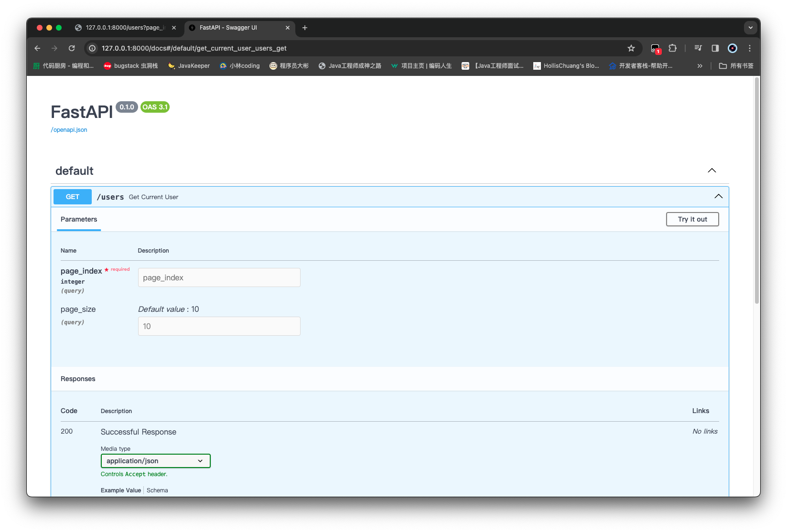Select the Schema tab
The height and width of the screenshot is (532, 787).
(x=157, y=490)
